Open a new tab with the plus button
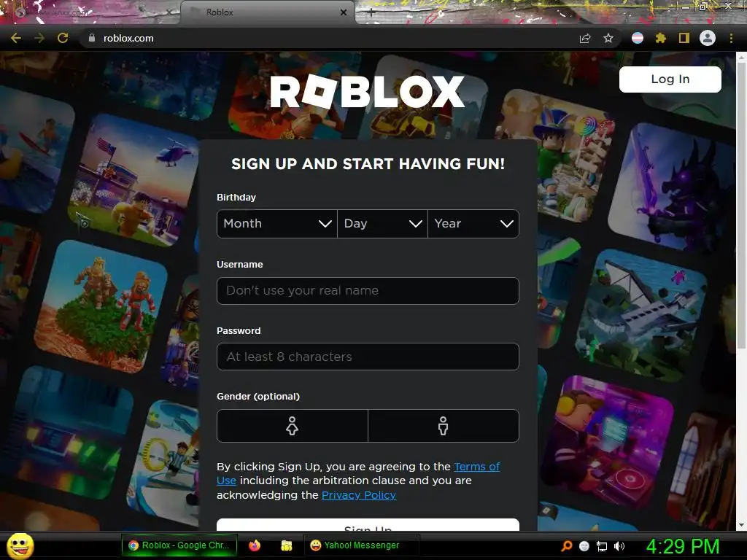The image size is (747, 560). coord(371,13)
